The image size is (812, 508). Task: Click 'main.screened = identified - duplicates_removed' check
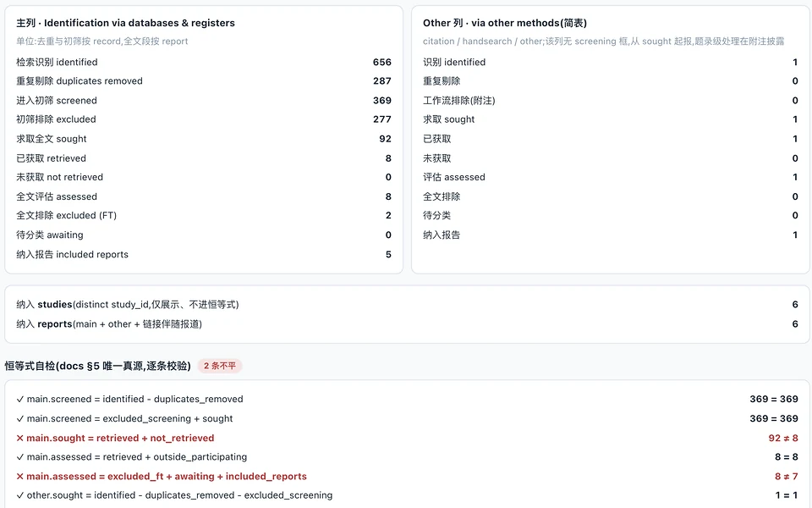tap(129, 399)
